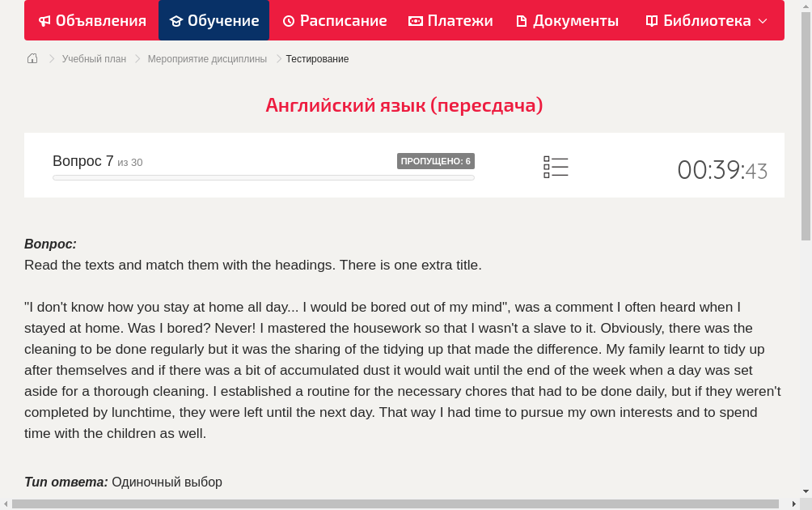Switch to the Расписание section
This screenshot has width=812, height=510.
tap(335, 20)
